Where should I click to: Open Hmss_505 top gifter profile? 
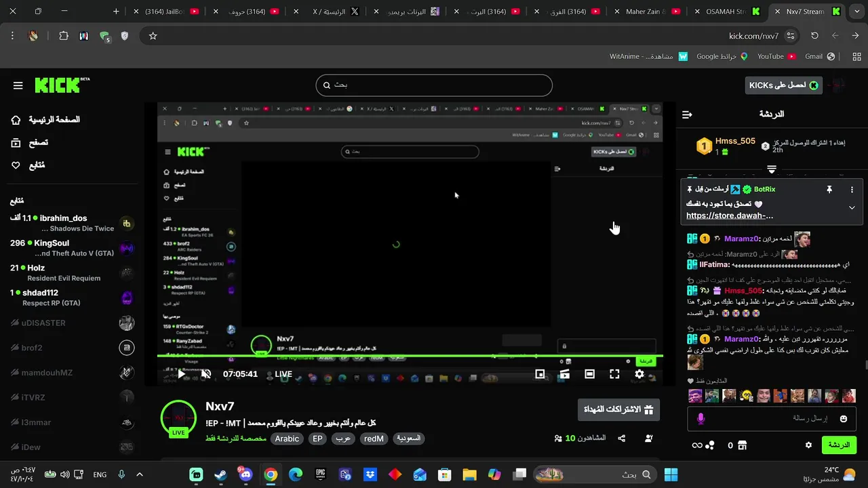click(x=735, y=141)
